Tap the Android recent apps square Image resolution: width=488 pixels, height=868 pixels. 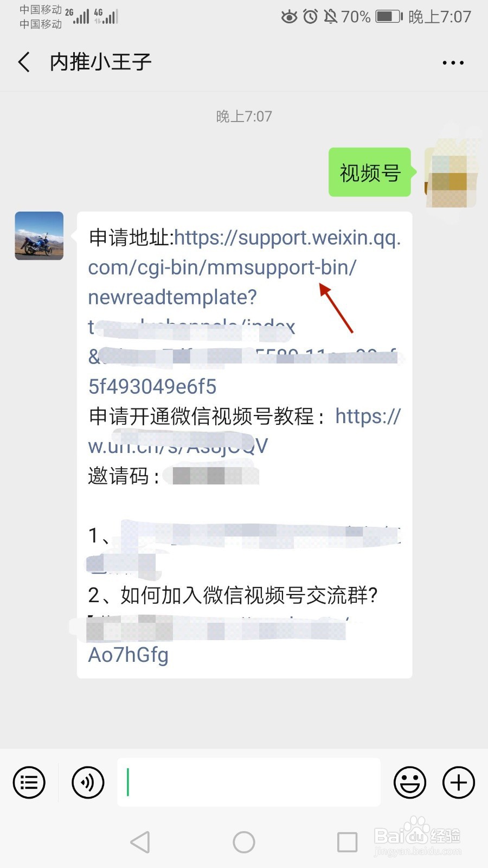tap(347, 842)
